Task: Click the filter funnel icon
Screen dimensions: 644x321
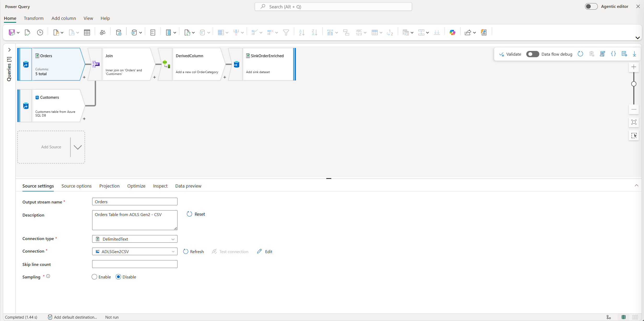Action: pos(286,32)
